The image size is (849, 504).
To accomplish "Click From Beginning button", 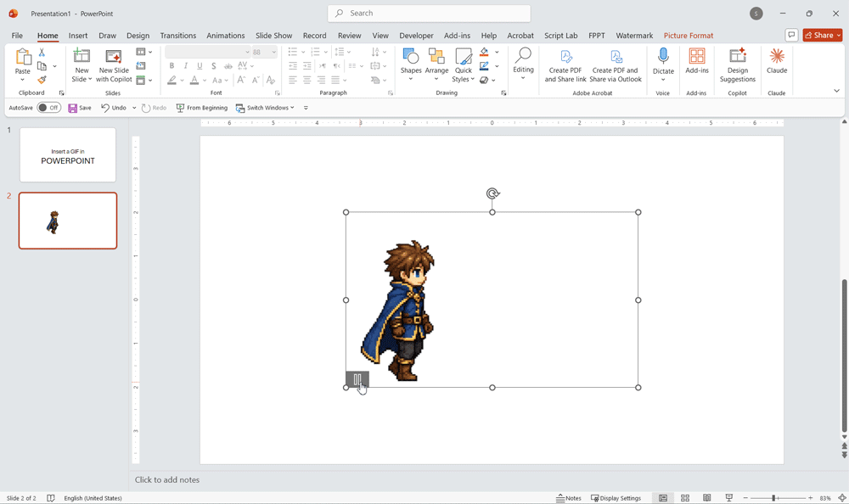I will pyautogui.click(x=201, y=108).
